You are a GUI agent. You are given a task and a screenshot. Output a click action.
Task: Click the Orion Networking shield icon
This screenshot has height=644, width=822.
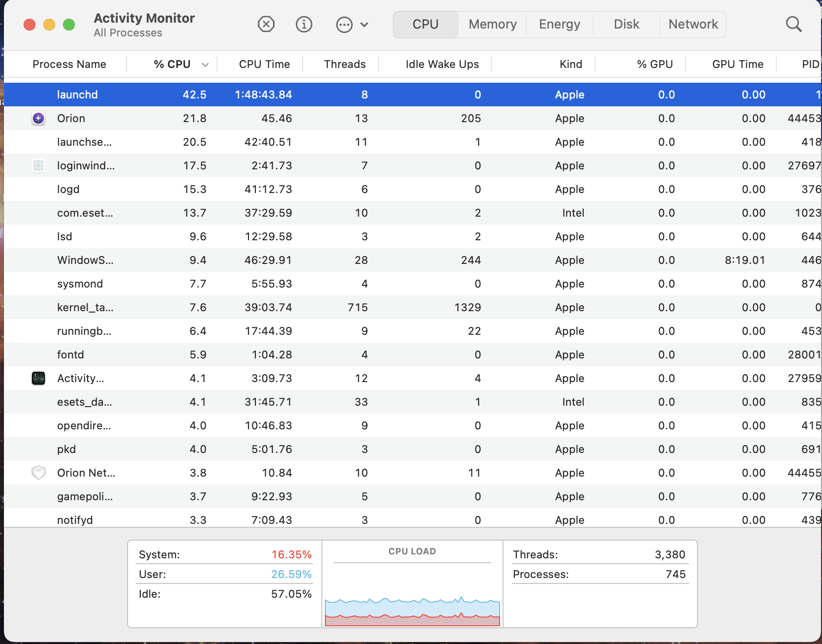point(38,473)
